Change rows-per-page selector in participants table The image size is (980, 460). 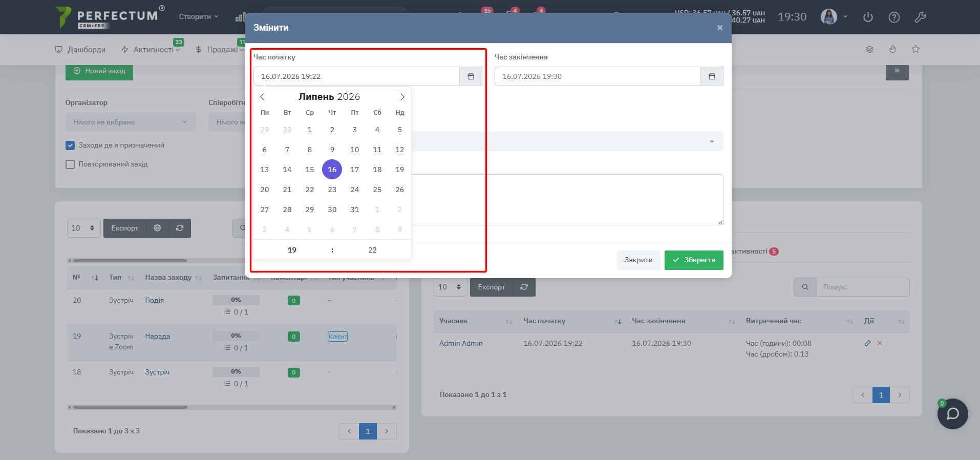click(450, 287)
